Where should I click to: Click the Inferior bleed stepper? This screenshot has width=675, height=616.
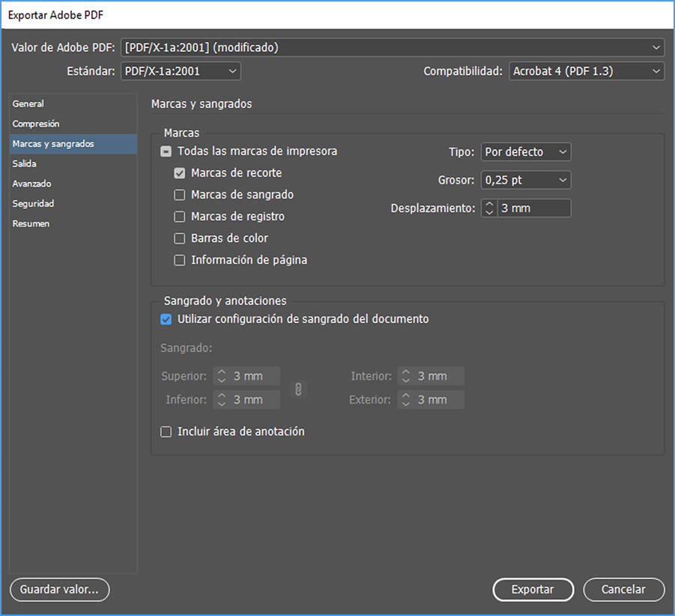(x=222, y=400)
